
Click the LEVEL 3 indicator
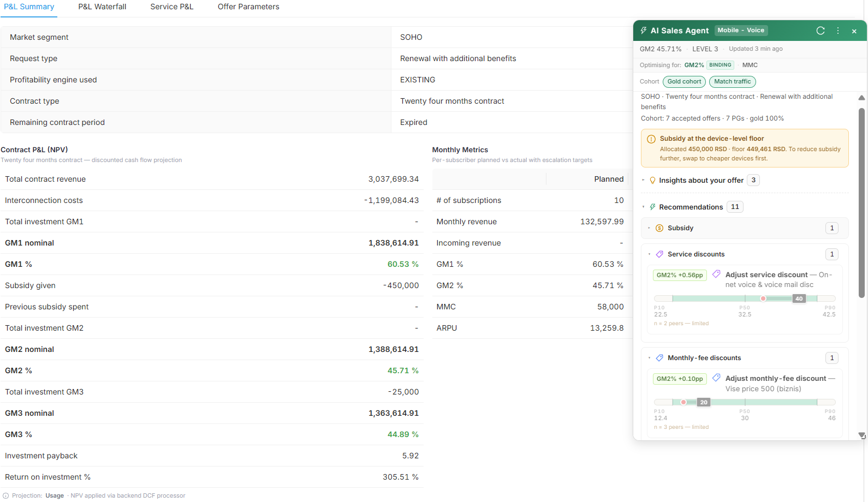[x=705, y=49]
